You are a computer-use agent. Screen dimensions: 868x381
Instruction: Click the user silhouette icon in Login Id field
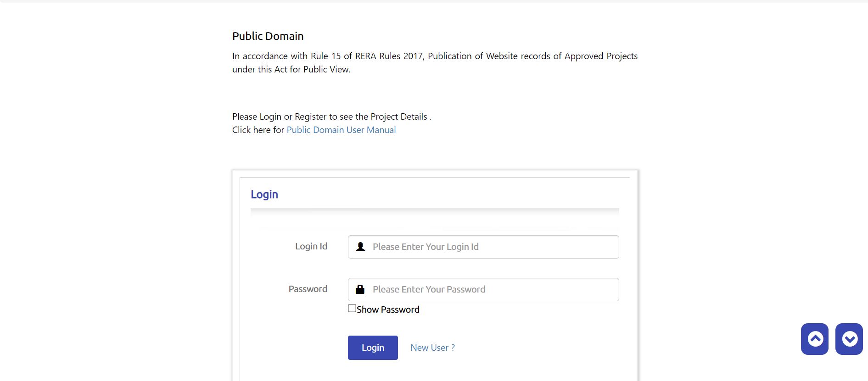tap(360, 247)
